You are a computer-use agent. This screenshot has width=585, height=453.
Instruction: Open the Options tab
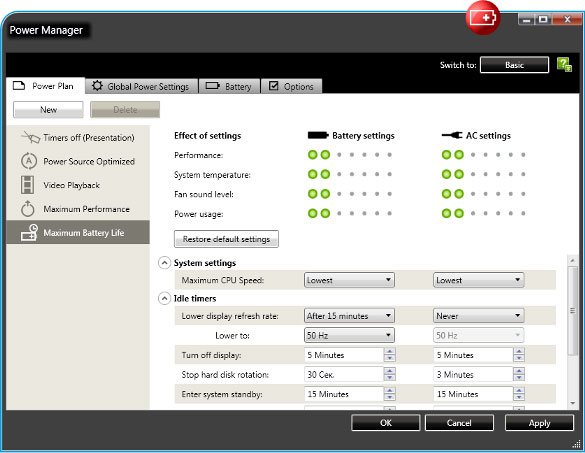(x=291, y=87)
